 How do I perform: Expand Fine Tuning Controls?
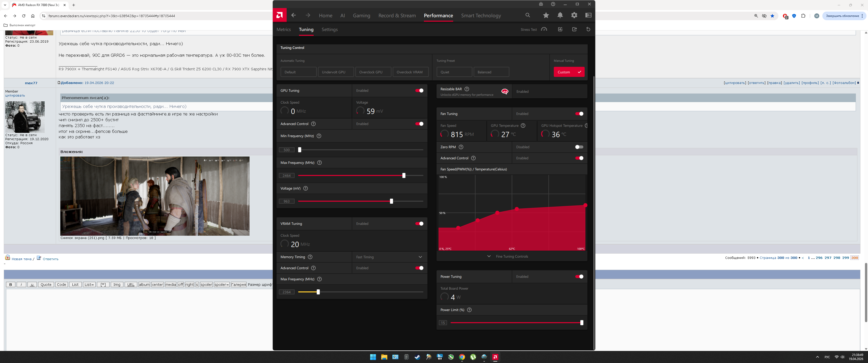tap(511, 257)
